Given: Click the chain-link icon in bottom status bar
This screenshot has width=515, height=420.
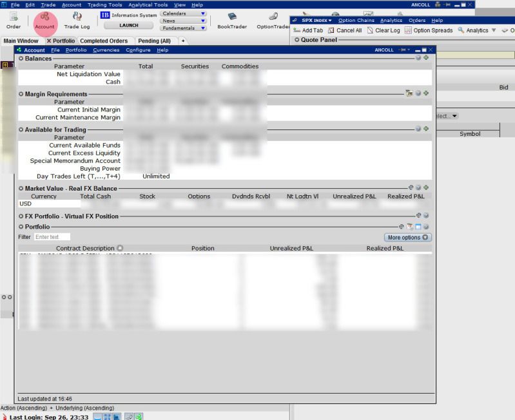Looking at the screenshot, I should (129, 417).
